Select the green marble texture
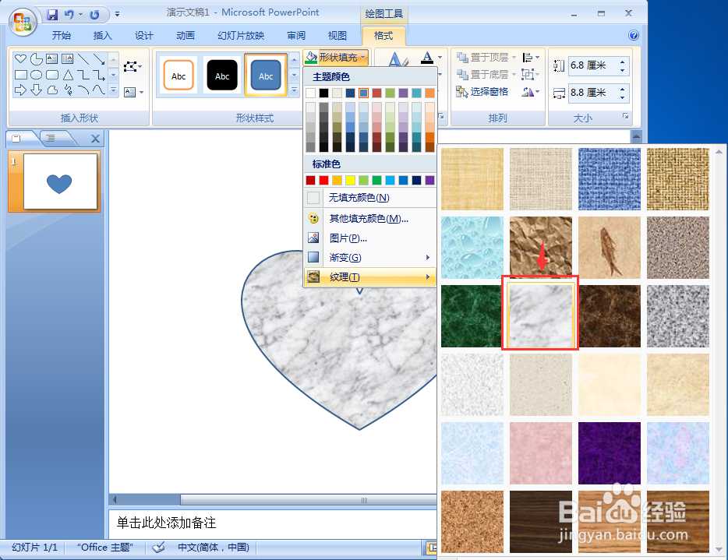 click(x=472, y=316)
